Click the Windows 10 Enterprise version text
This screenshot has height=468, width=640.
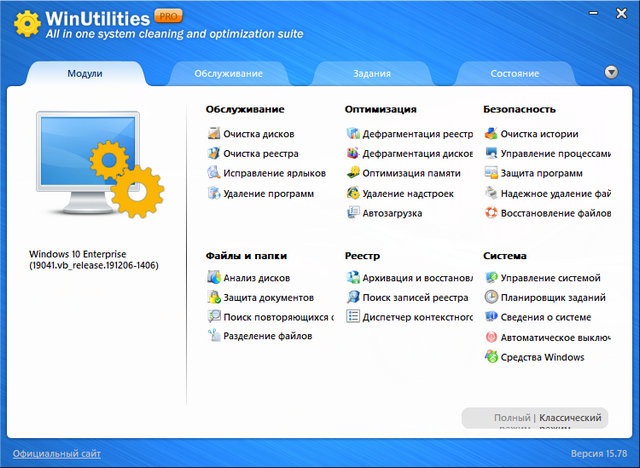point(94,260)
